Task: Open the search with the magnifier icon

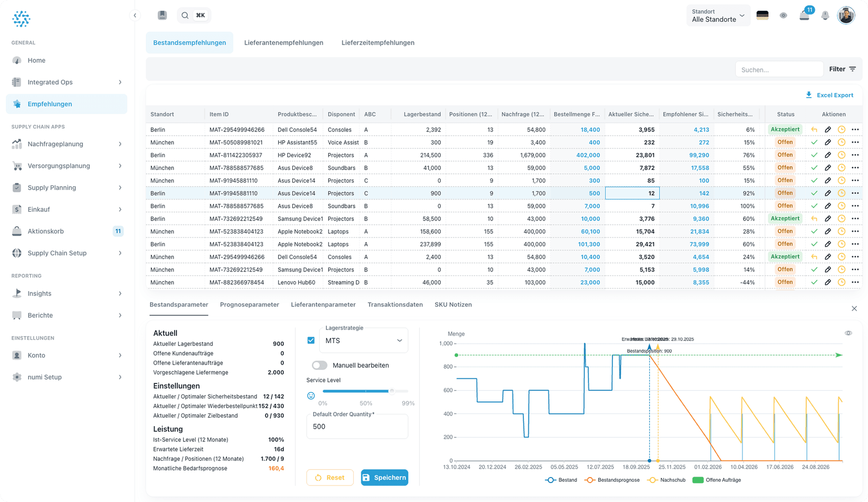Action: coord(185,15)
